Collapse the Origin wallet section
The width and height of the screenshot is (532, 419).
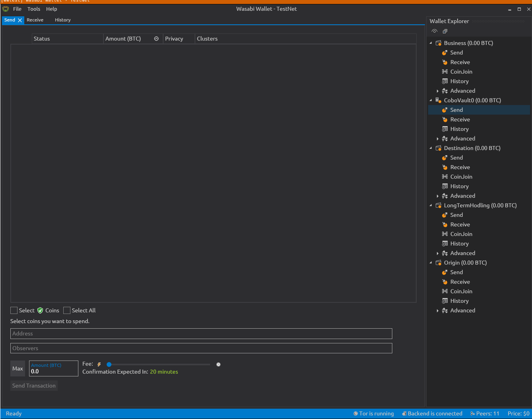click(x=430, y=262)
